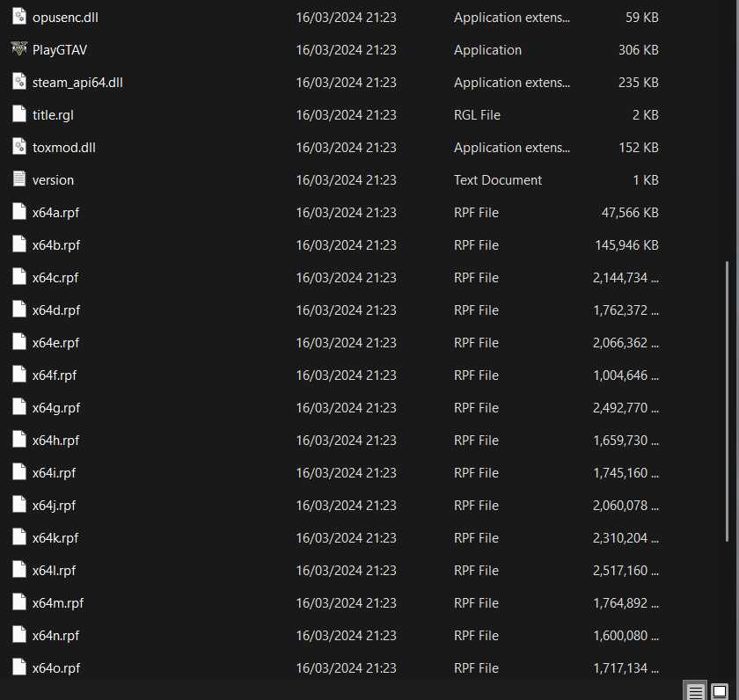This screenshot has height=700, width=739.
Task: Select the x64i.rpf file name
Action: pos(54,472)
